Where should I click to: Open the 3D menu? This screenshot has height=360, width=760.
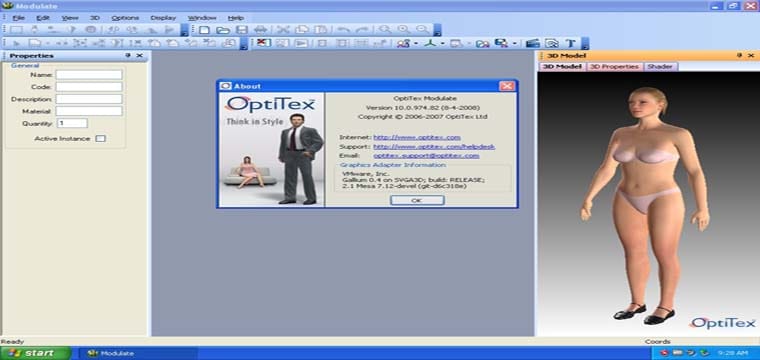(x=95, y=18)
